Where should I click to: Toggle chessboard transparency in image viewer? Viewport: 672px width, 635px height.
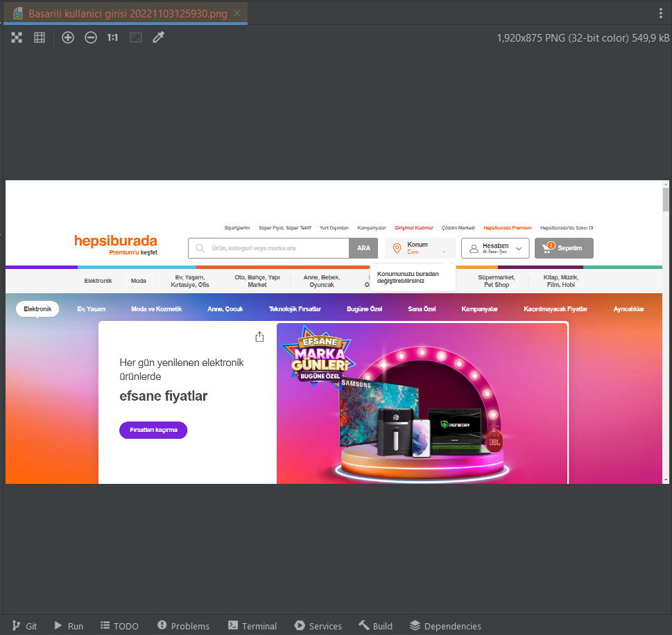17,37
